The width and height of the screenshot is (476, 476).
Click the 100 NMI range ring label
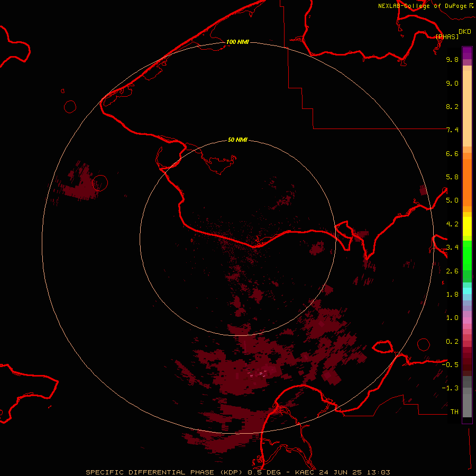[237, 42]
